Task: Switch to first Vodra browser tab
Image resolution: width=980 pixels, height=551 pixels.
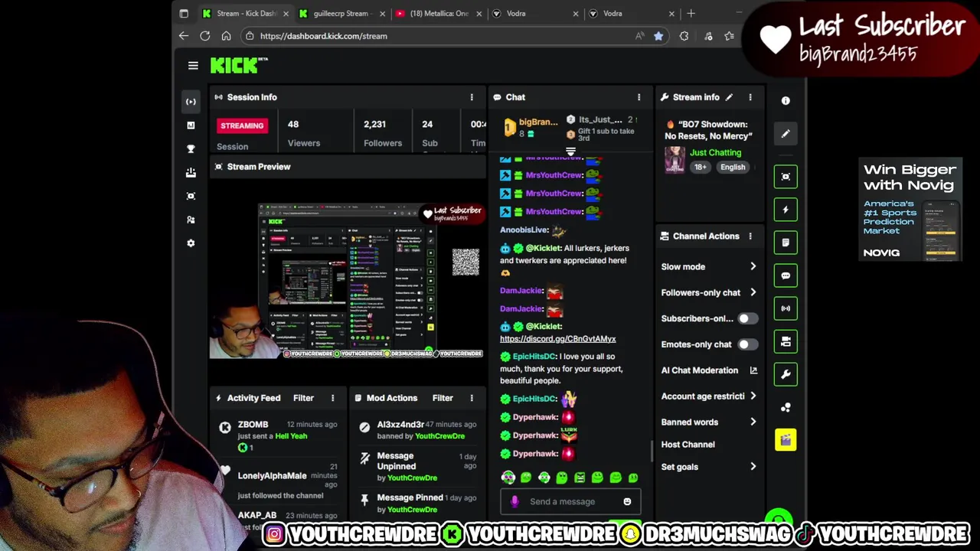Action: (534, 13)
